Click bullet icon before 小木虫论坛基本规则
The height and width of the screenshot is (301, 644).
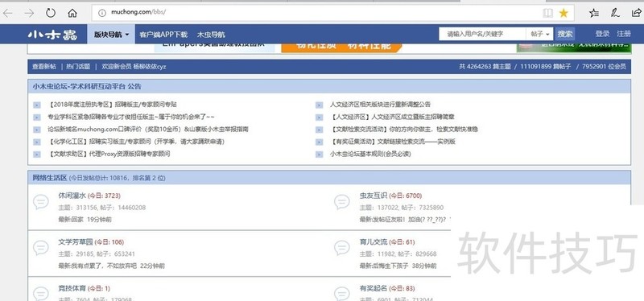pyautogui.click(x=319, y=155)
